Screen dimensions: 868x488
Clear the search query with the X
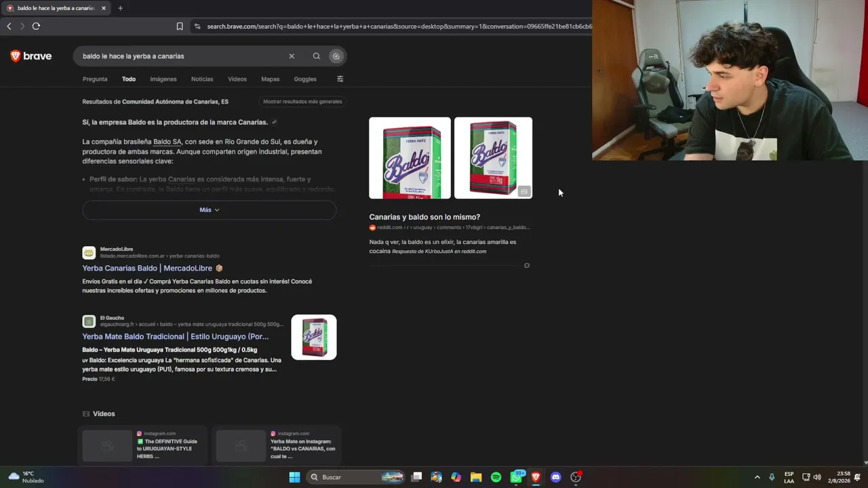[292, 56]
